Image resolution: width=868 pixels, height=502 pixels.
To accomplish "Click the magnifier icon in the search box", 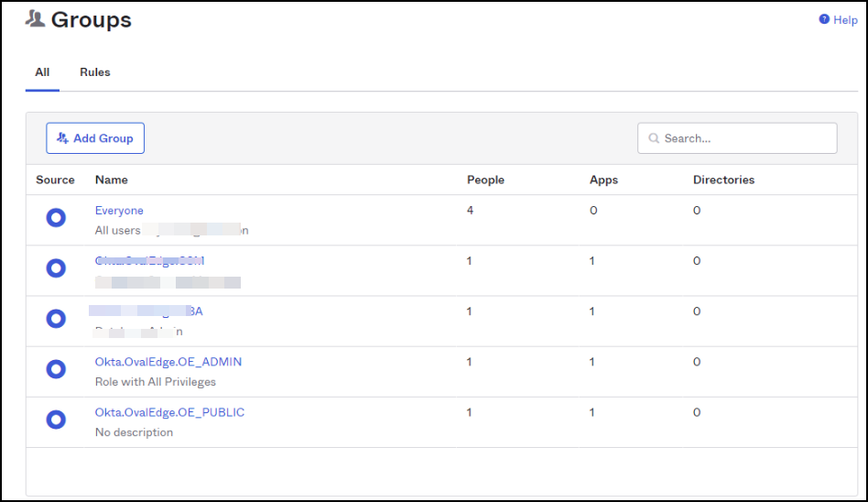I will (x=654, y=138).
